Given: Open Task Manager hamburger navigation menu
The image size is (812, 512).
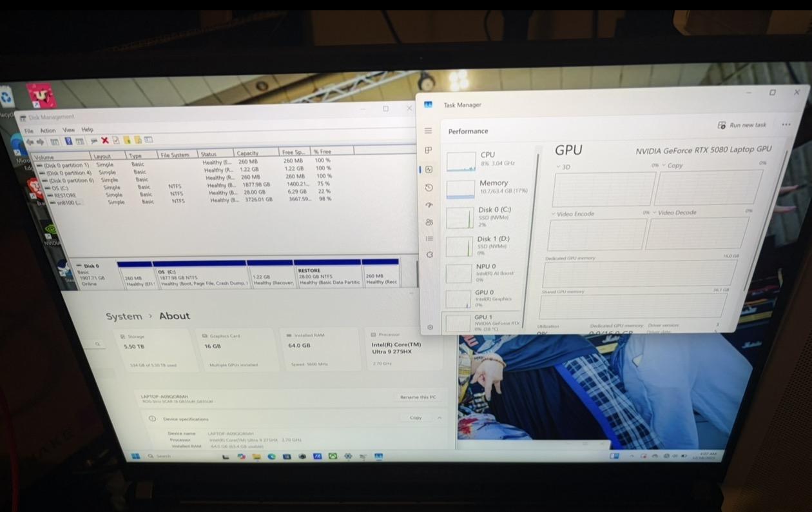Looking at the screenshot, I should [x=428, y=131].
